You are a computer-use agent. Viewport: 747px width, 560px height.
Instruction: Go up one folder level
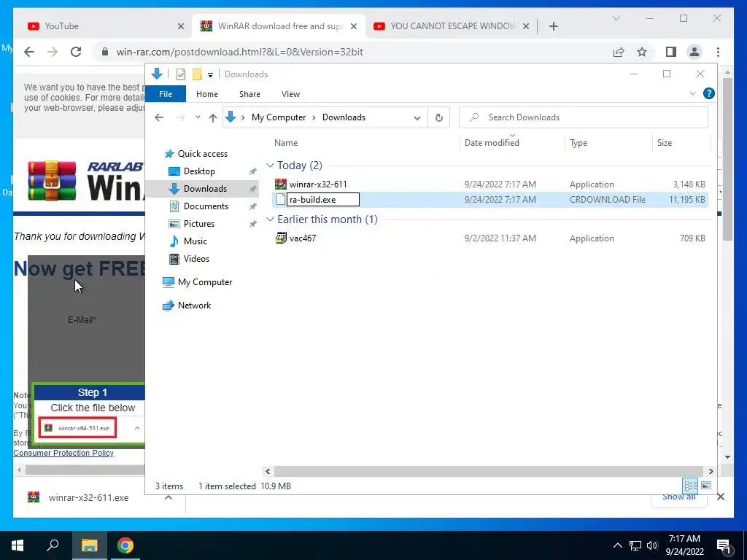213,117
